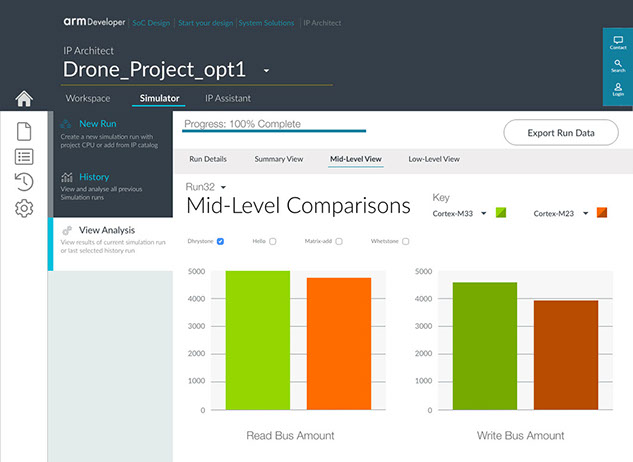Viewport: 633px width, 462px height.
Task: Open the settings gear icon
Action: pyautogui.click(x=24, y=208)
